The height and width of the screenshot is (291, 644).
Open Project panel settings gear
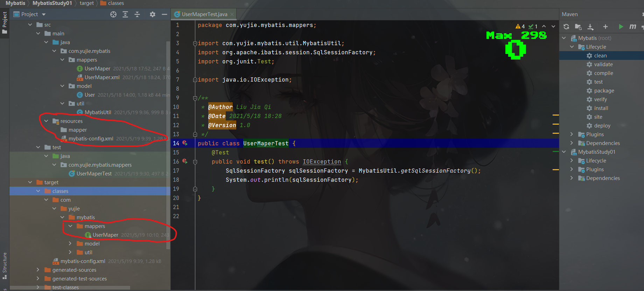click(152, 14)
